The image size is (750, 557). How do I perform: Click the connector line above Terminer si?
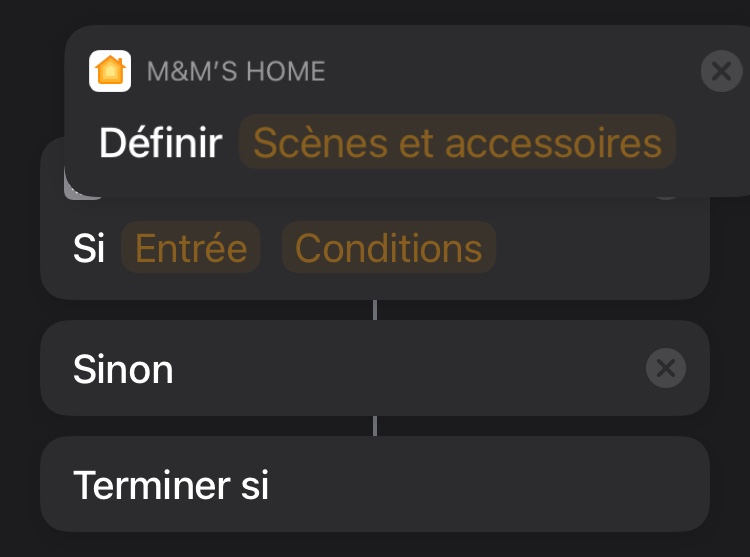[x=375, y=426]
